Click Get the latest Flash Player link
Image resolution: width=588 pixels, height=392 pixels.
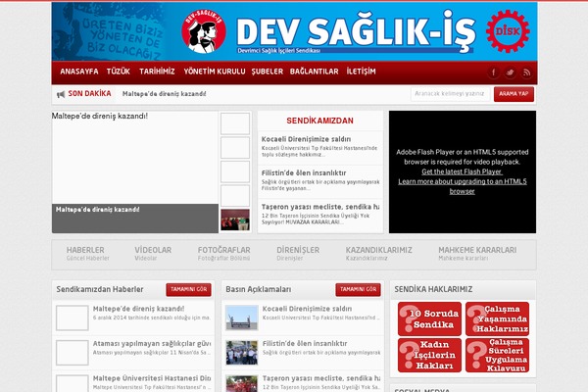click(462, 171)
